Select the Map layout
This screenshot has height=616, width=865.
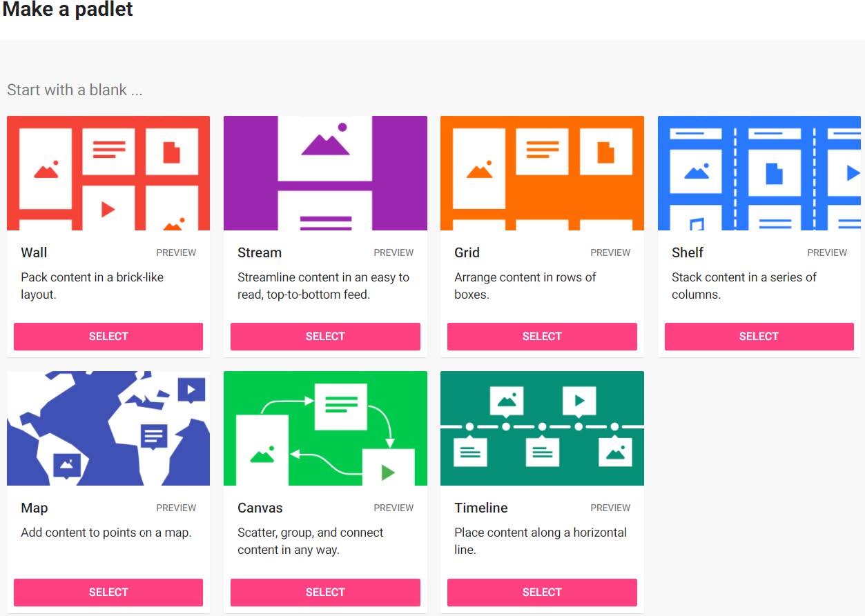point(108,592)
